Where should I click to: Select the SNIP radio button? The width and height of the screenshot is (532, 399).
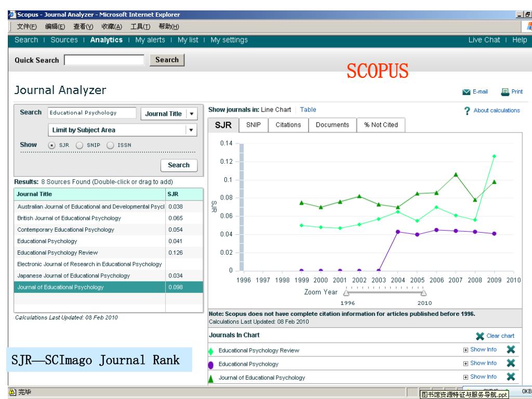pos(79,145)
